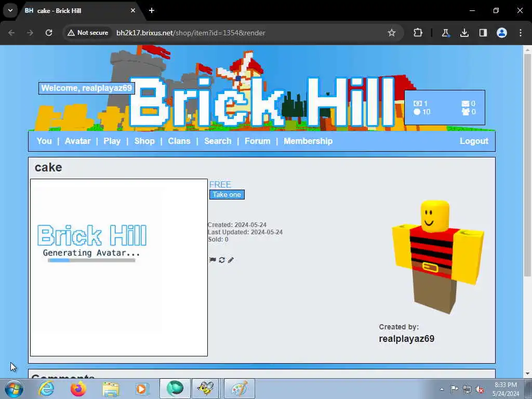Report the item with the flag icon
Viewport: 532px width, 399px height.
pos(212,260)
